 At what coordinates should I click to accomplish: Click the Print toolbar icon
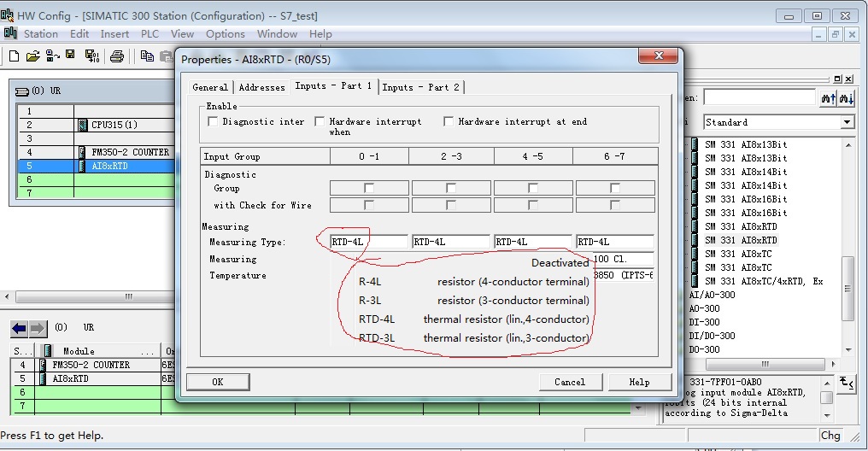pyautogui.click(x=117, y=56)
